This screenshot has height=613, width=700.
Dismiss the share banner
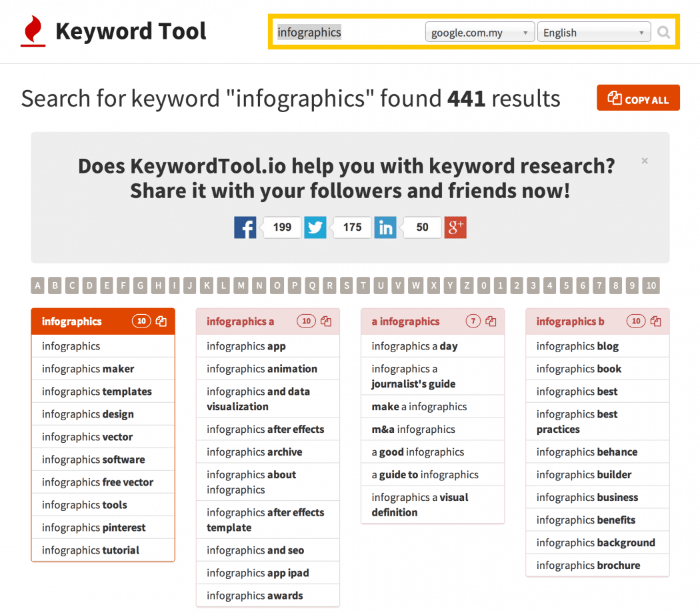coord(645,161)
